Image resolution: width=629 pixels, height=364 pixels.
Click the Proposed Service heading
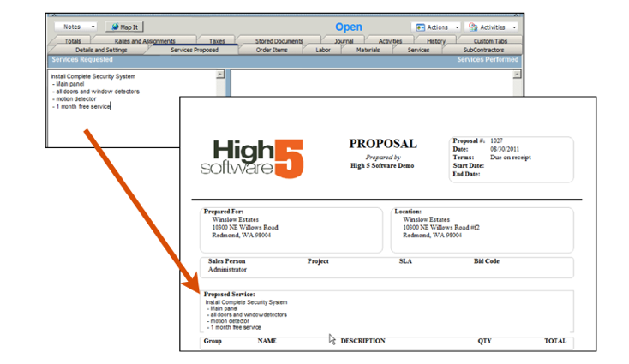click(229, 294)
